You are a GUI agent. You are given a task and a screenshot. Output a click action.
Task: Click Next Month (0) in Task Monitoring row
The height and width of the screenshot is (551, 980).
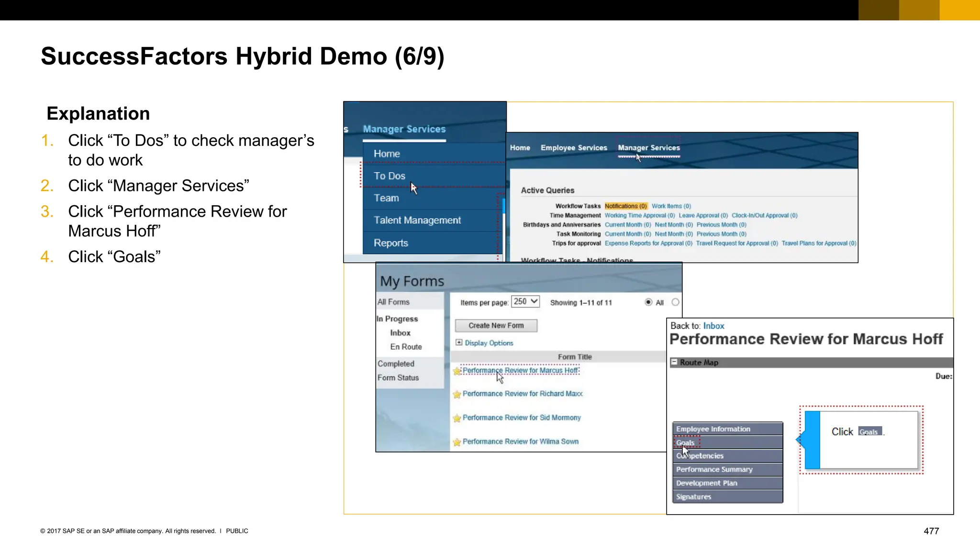tap(674, 234)
